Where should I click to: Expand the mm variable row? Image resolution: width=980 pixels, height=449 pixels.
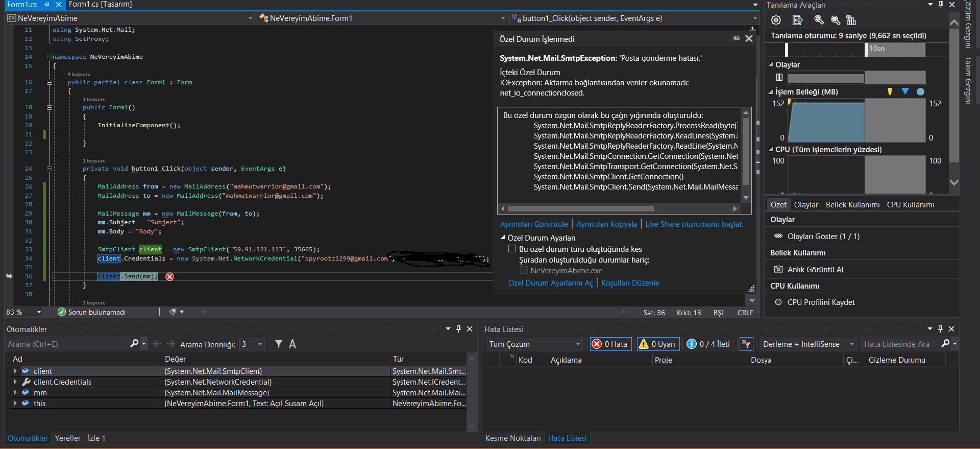click(x=15, y=392)
